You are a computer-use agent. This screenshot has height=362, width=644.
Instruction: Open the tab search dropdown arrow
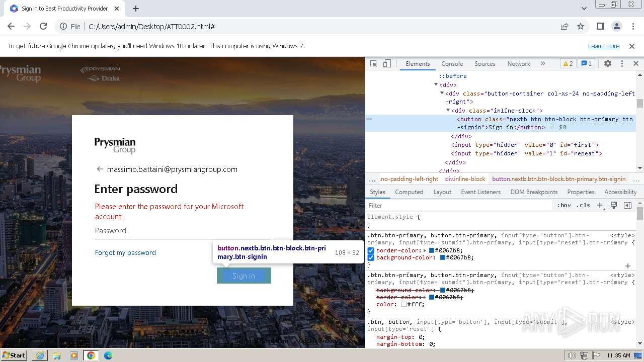click(584, 9)
